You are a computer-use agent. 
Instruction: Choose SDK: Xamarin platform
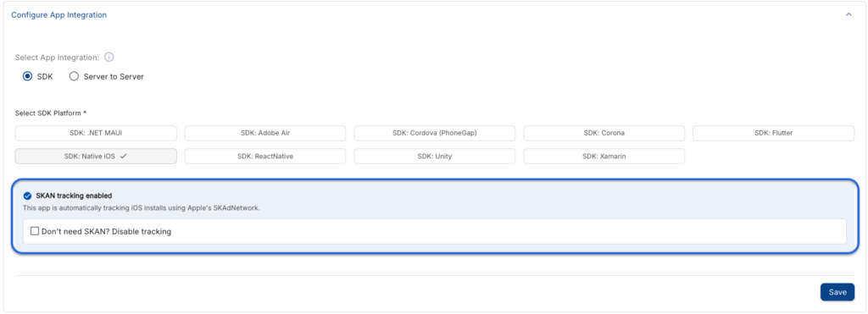click(604, 157)
